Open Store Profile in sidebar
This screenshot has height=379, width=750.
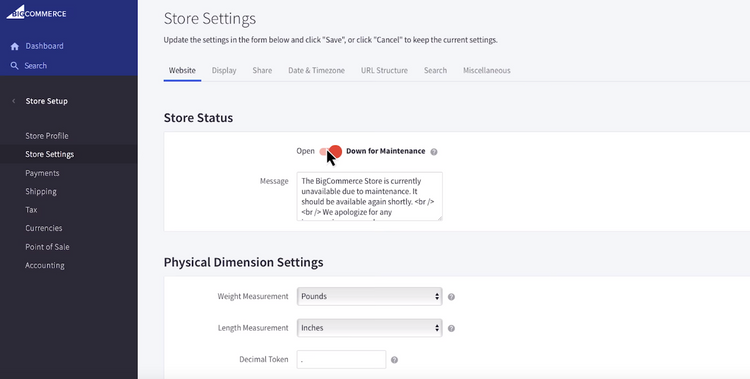pyautogui.click(x=47, y=136)
